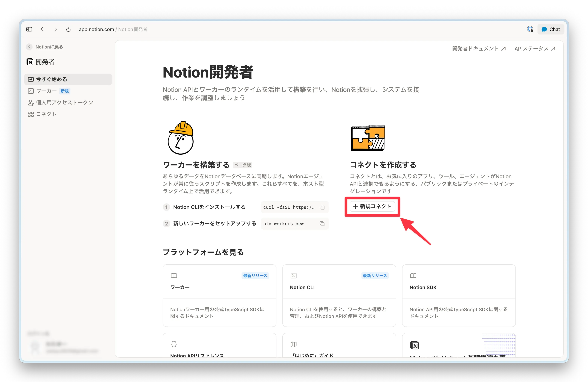
Task: Click the Notion logo next to 開発者
Action: (x=30, y=62)
